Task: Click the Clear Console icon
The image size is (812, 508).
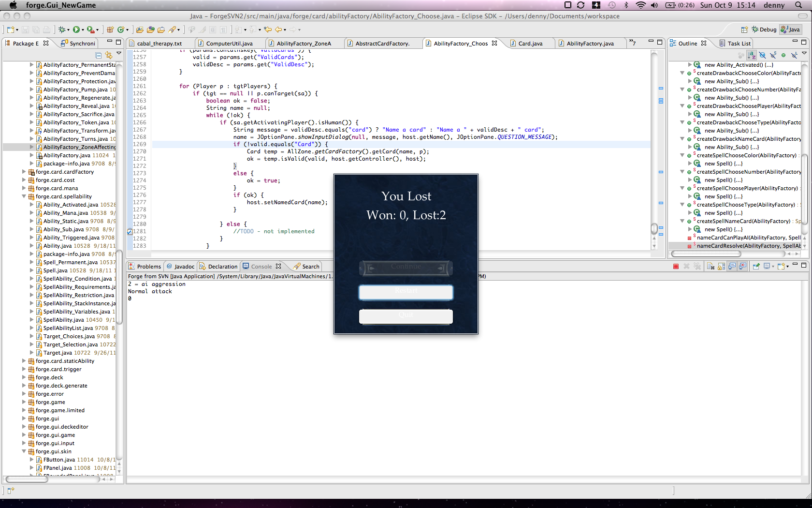Action: click(710, 266)
